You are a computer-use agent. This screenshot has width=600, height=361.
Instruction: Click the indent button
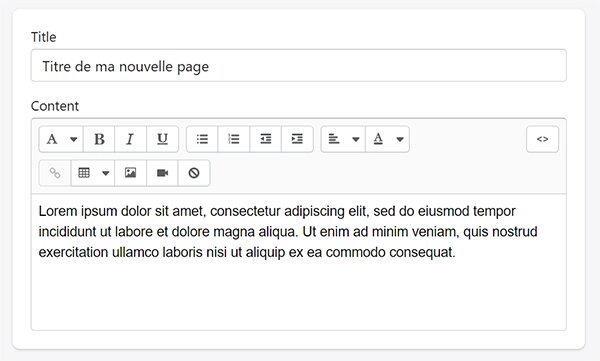coord(297,139)
